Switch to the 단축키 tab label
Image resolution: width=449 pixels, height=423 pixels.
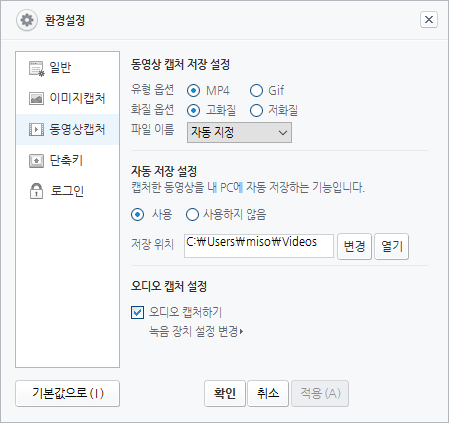point(66,160)
